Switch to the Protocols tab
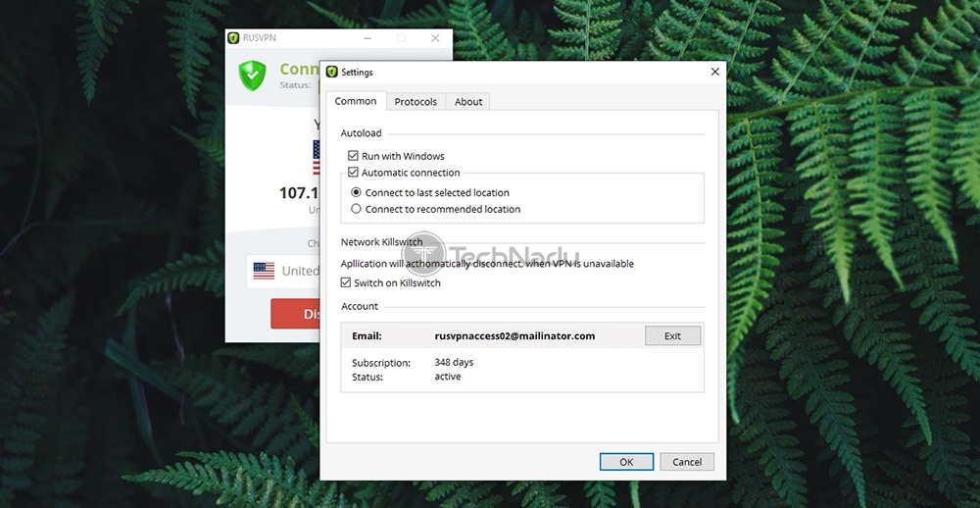The image size is (980, 508). (x=416, y=101)
